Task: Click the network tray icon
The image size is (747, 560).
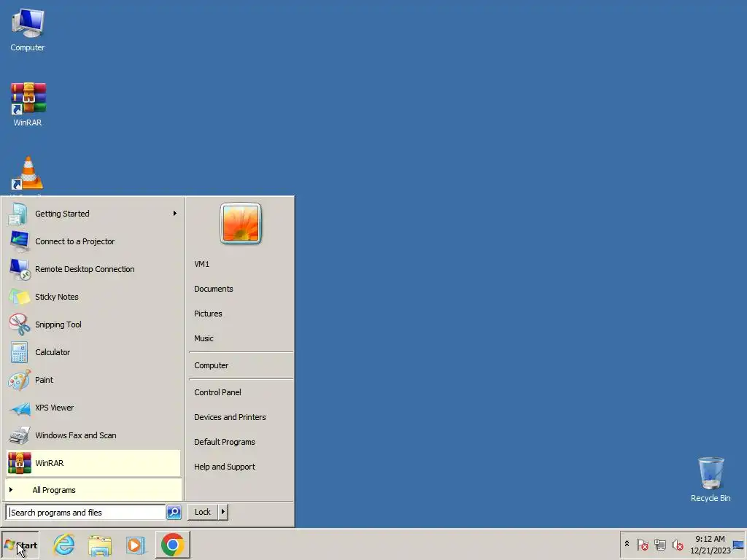Action: 659,545
